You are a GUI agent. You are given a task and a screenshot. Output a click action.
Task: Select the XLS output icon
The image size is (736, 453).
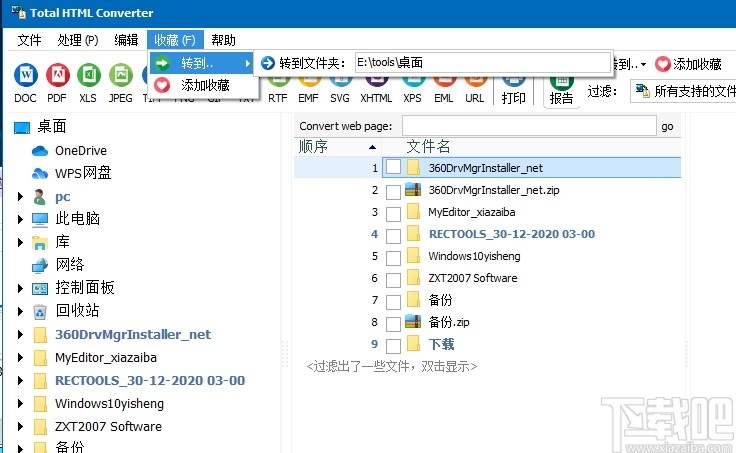tap(89, 75)
